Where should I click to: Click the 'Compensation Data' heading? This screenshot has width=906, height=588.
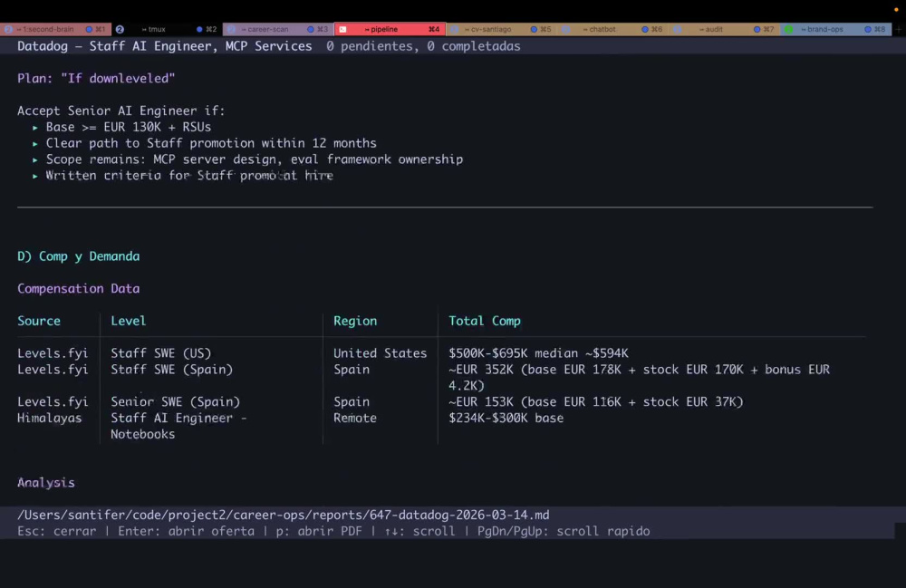pos(78,289)
